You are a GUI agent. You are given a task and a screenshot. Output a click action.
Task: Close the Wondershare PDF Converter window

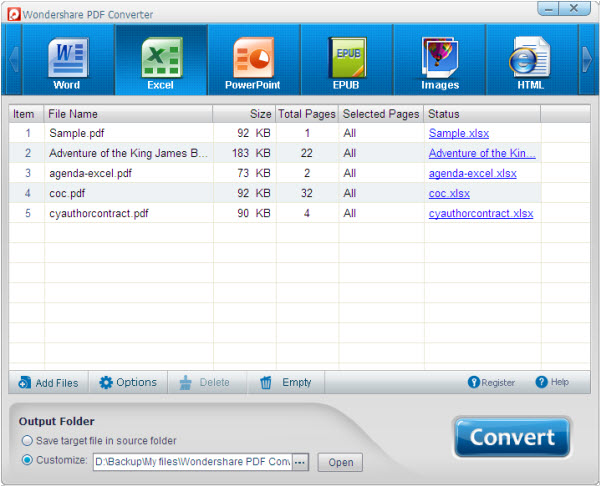tap(574, 8)
